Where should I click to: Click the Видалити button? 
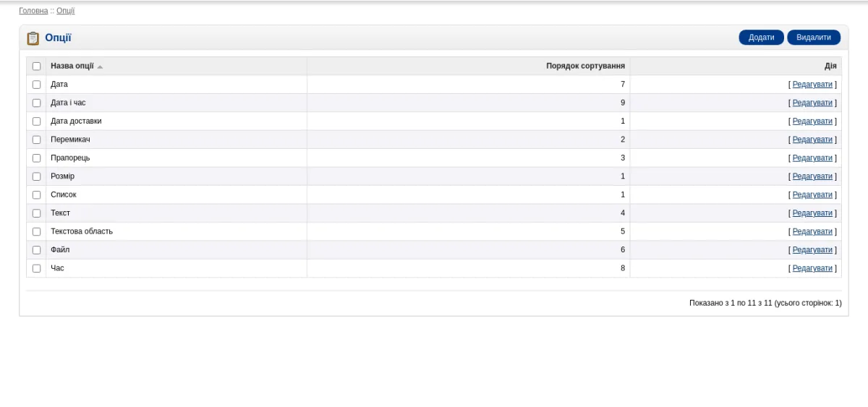click(x=814, y=38)
